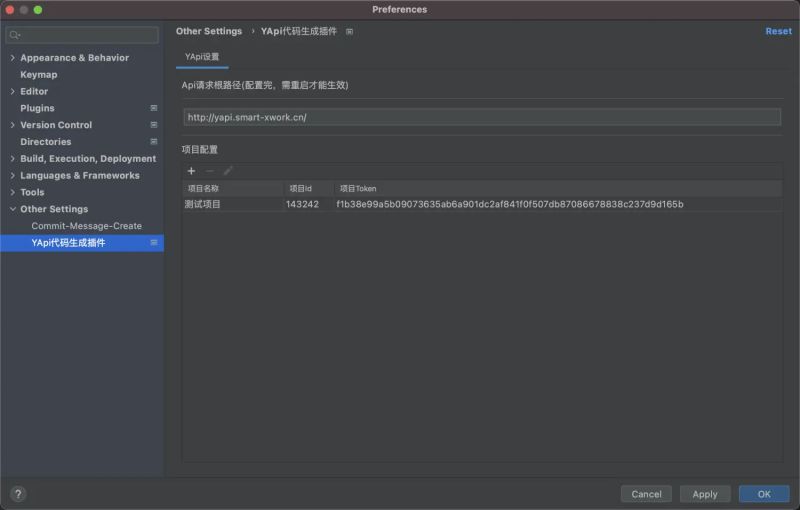The height and width of the screenshot is (510, 800).
Task: Open Directories settings
Action: click(46, 142)
